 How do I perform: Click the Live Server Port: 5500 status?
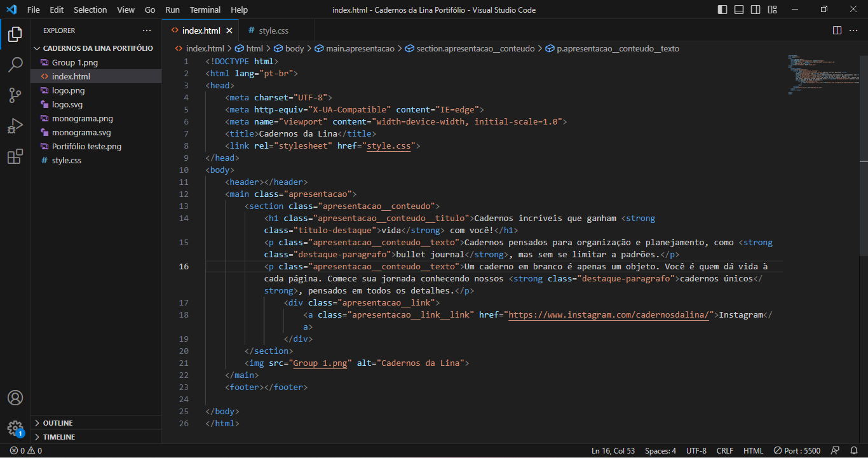797,450
